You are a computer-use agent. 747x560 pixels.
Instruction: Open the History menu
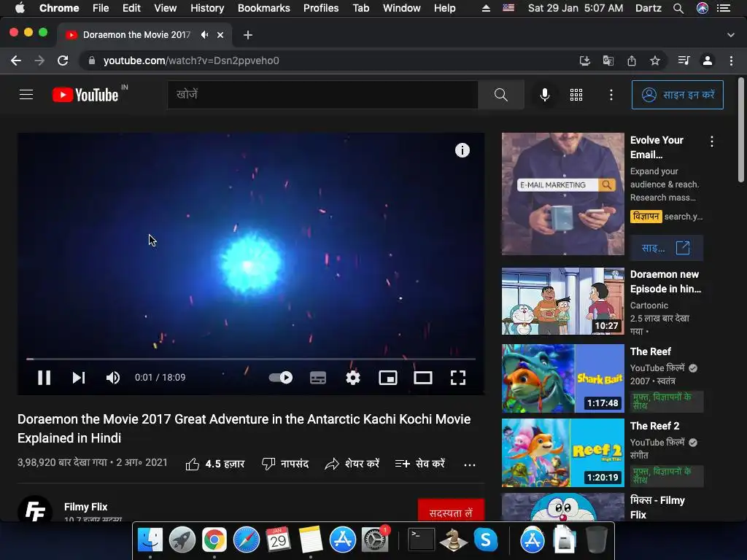tap(207, 8)
